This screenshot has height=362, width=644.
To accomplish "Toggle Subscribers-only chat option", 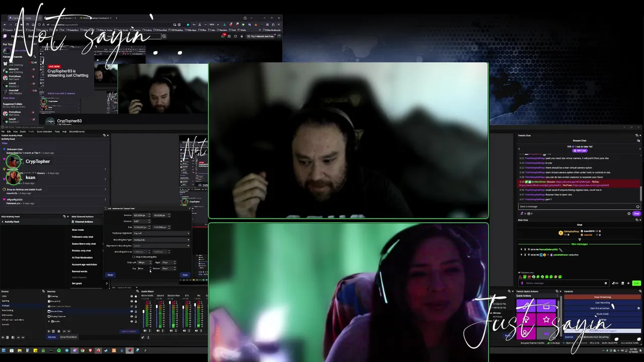I will [84, 244].
